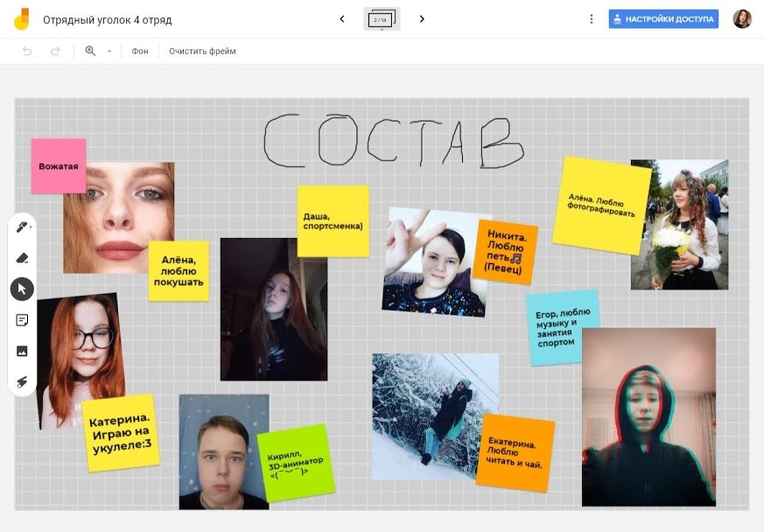
Task: Select the Eraser tool
Action: click(22, 258)
